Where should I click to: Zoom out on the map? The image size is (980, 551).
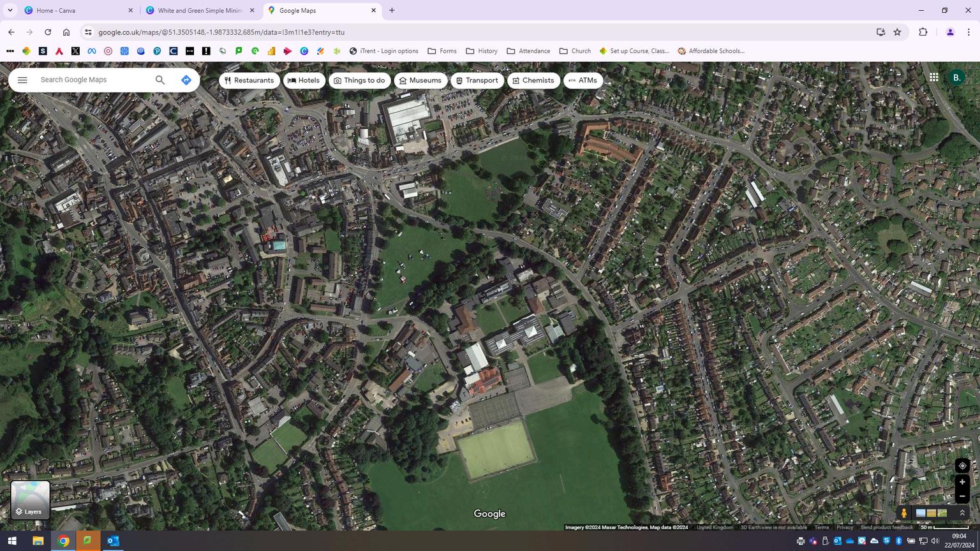pyautogui.click(x=962, y=496)
